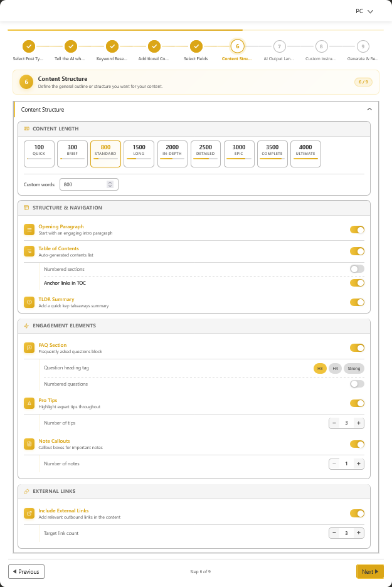392x587 pixels.
Task: Go to the AI Output Language step
Action: [x=279, y=46]
